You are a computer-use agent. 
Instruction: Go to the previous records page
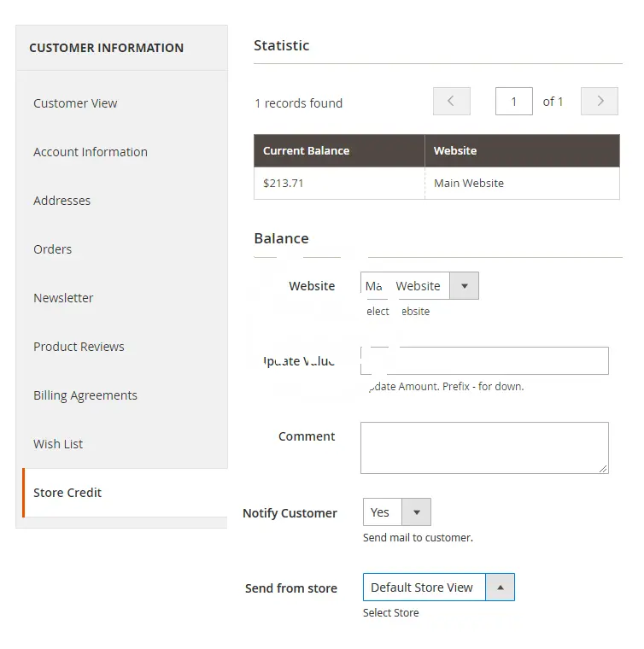(451, 102)
